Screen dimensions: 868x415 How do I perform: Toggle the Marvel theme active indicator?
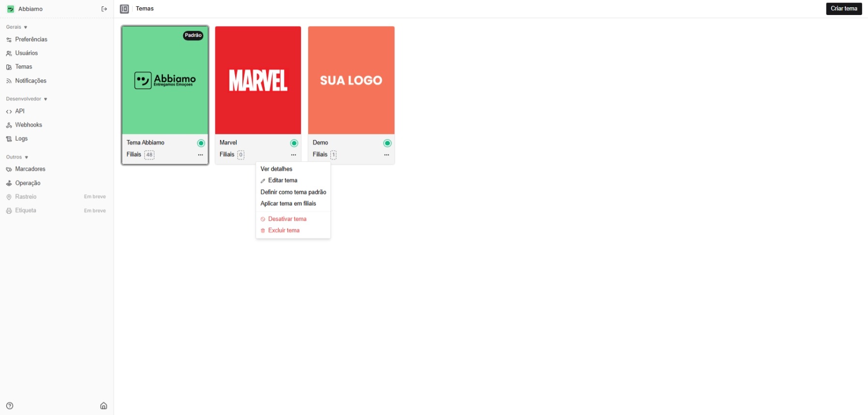[x=294, y=143]
